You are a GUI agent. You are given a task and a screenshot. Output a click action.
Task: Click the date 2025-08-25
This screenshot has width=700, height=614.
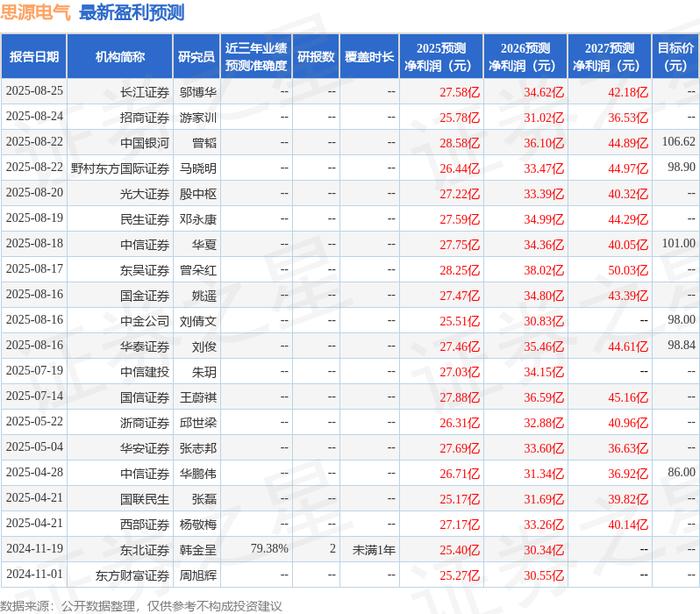(34, 91)
